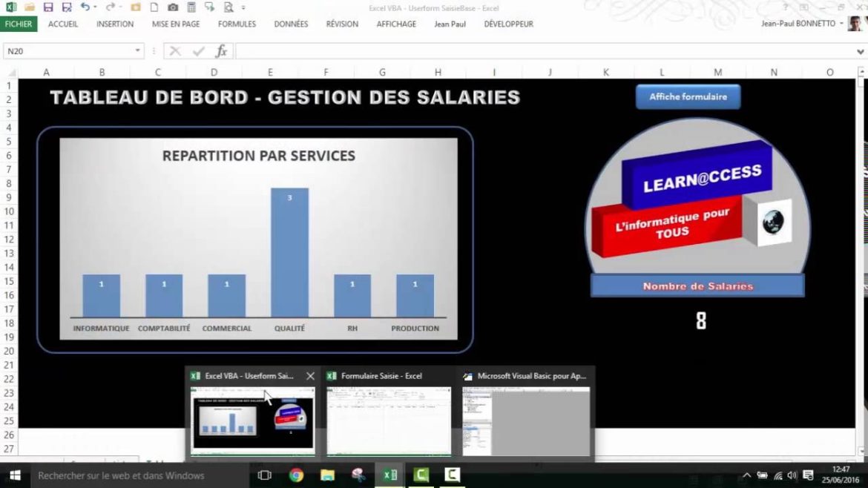Expand the Name Box dropdown

coord(138,51)
